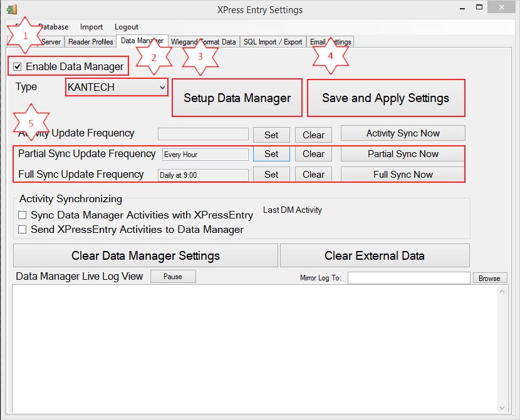Open the Email Settings tab
Viewport: 520px width, 420px height.
coord(330,42)
